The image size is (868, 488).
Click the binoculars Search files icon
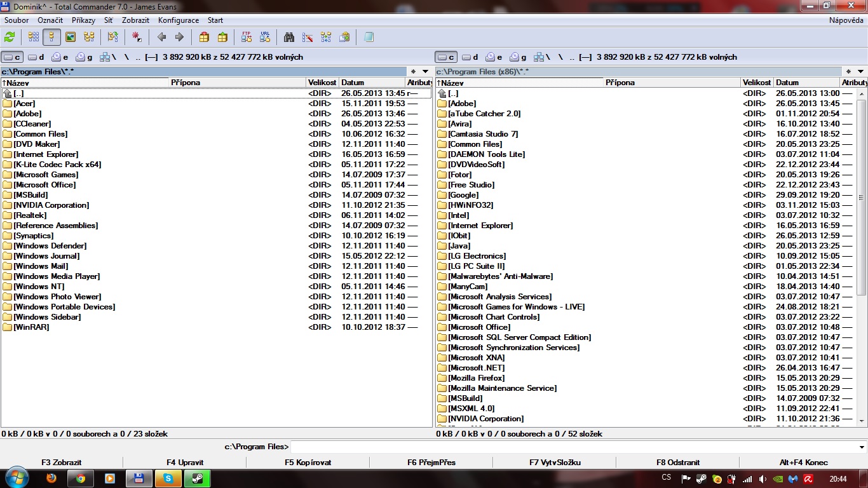289,37
